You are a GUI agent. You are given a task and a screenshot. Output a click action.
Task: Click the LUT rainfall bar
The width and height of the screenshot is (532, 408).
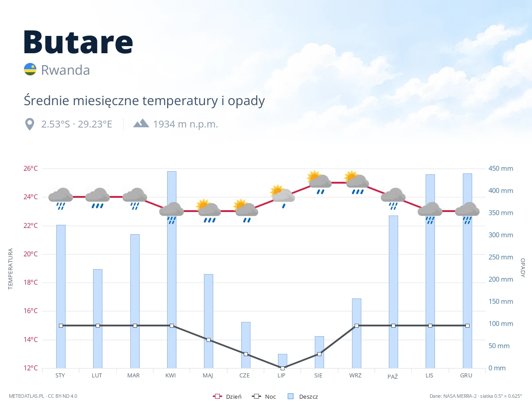tap(98, 318)
